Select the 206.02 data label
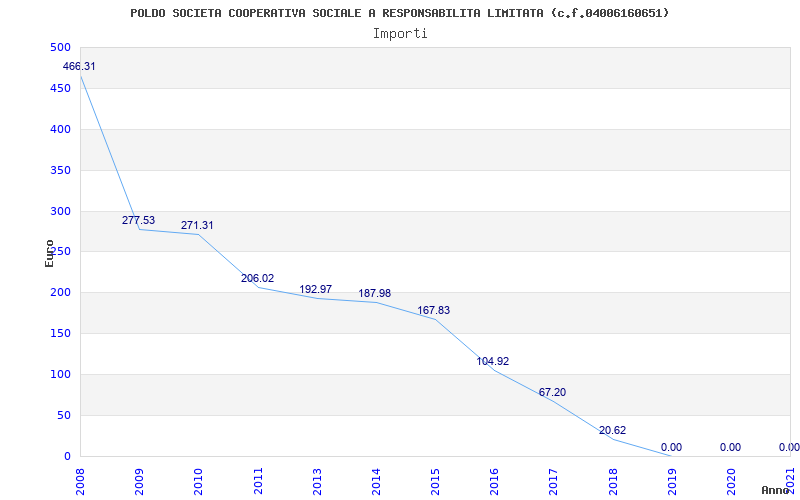Image resolution: width=800 pixels, height=500 pixels. pyautogui.click(x=257, y=279)
